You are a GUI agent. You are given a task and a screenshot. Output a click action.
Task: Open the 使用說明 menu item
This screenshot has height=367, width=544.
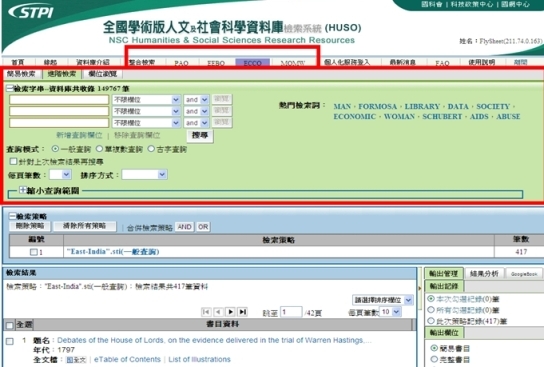pyautogui.click(x=482, y=62)
